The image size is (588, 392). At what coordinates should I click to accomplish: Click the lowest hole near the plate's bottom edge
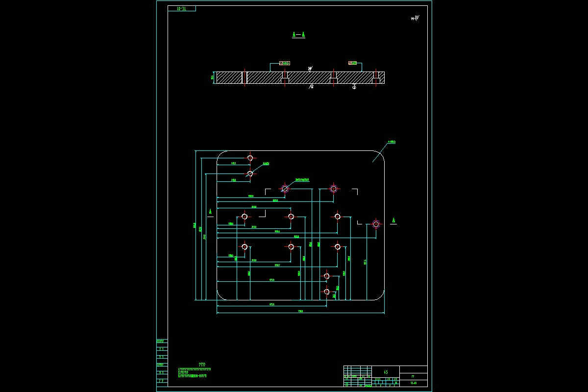tap(327, 292)
